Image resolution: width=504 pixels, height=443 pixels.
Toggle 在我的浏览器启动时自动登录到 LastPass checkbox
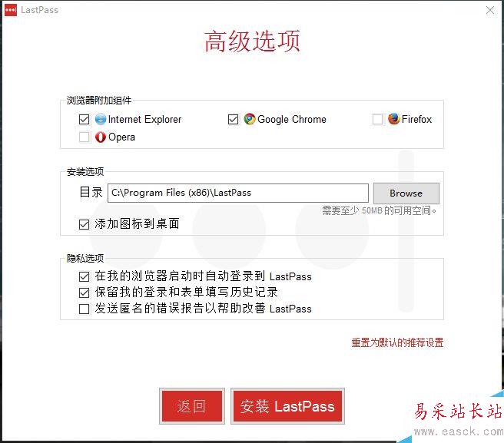[x=85, y=276]
